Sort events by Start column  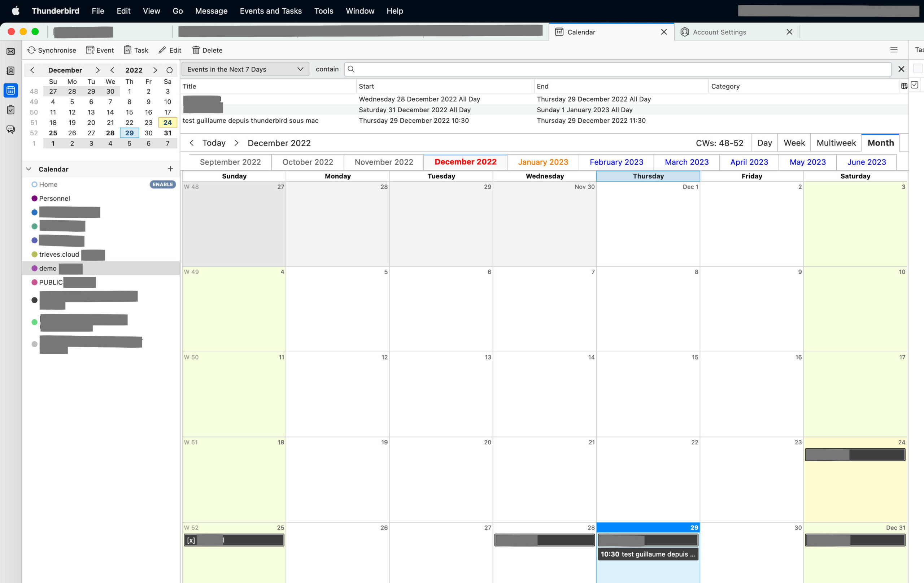[x=445, y=86]
